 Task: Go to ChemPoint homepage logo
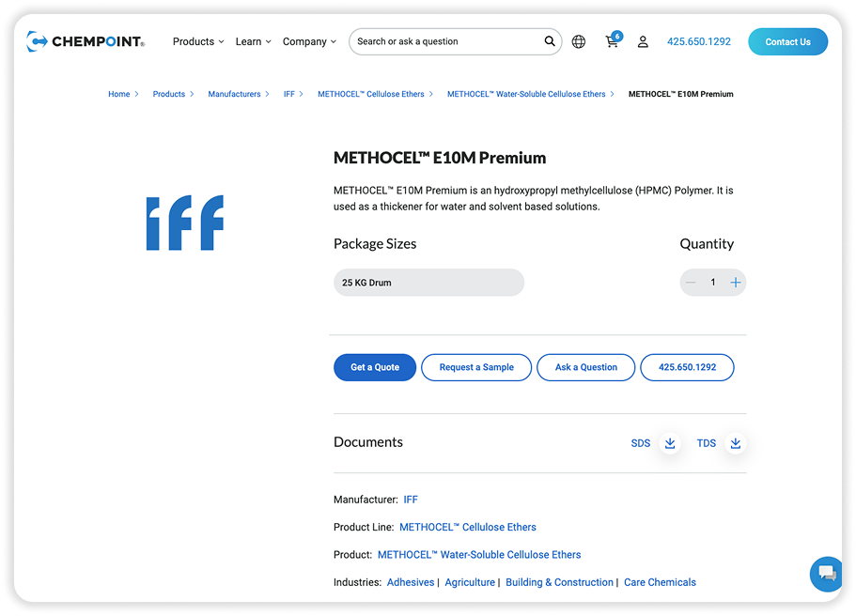point(86,41)
